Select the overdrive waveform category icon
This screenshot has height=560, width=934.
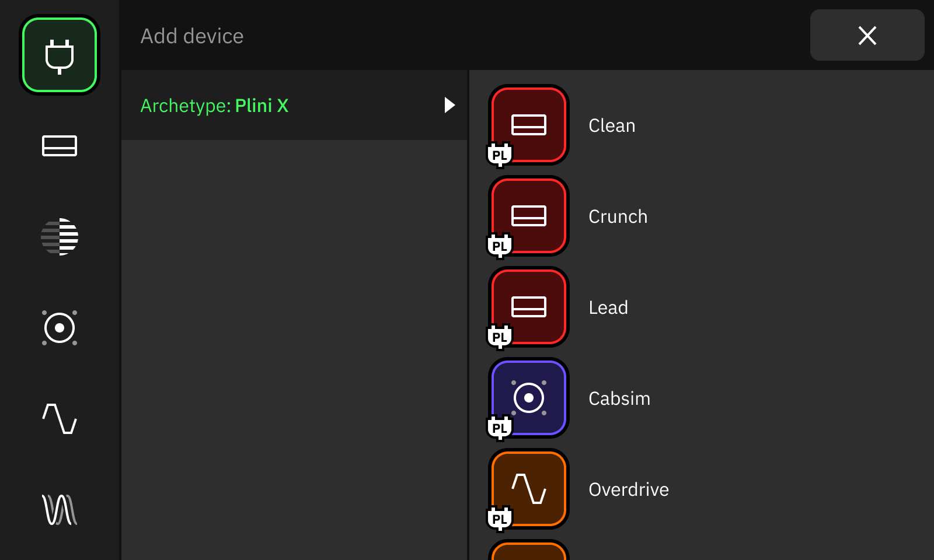(59, 419)
